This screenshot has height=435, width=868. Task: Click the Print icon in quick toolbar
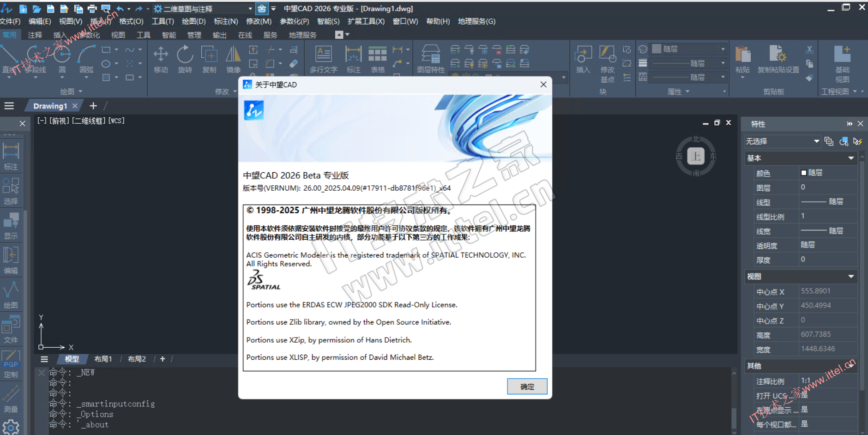(x=92, y=8)
